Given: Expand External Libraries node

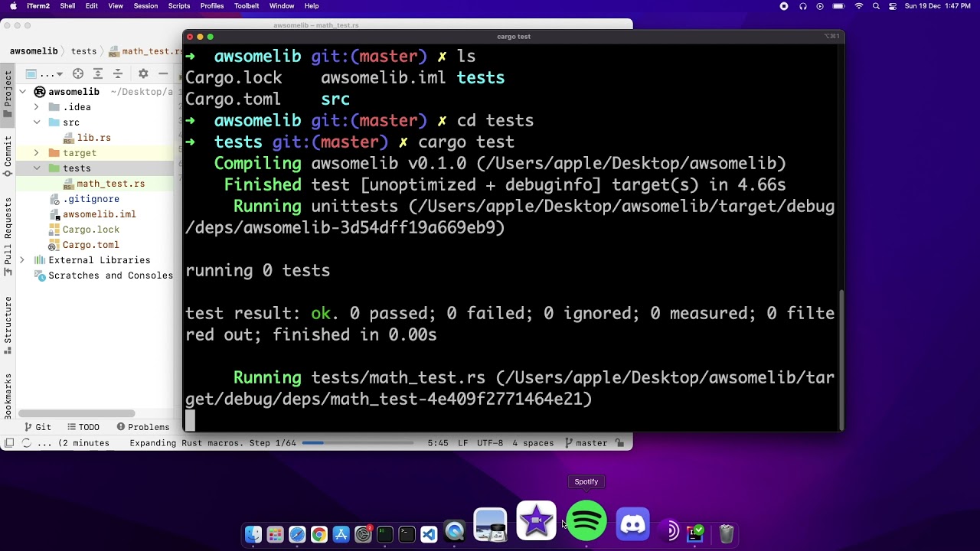Looking at the screenshot, I should pos(22,260).
